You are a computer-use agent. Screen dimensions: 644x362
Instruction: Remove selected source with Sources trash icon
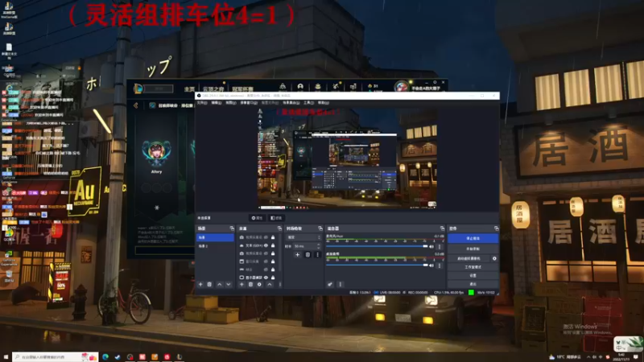(250, 284)
